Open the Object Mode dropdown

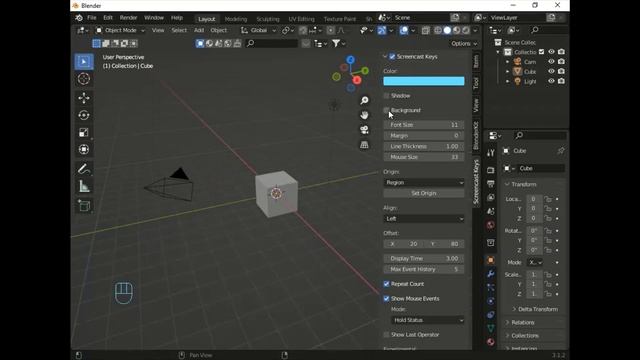pyautogui.click(x=120, y=30)
